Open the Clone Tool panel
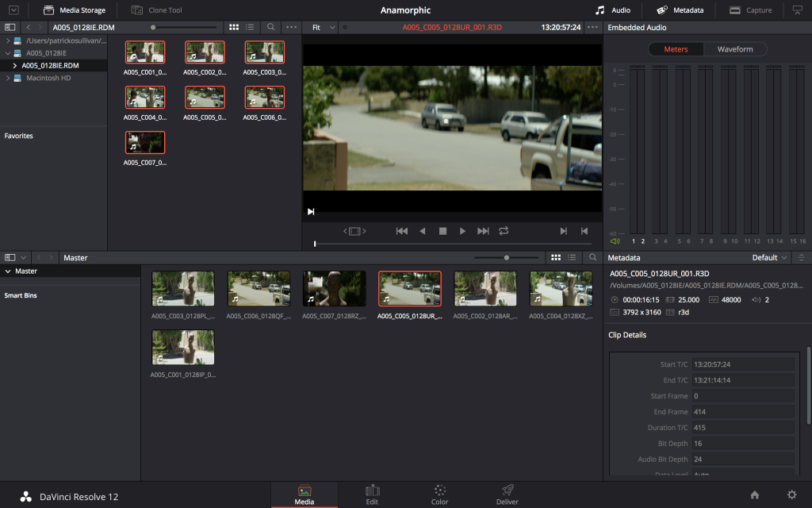 (155, 10)
